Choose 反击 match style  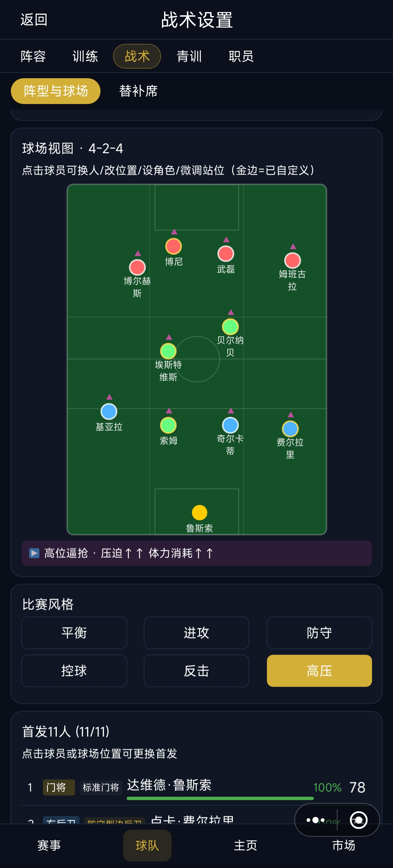pyautogui.click(x=196, y=671)
